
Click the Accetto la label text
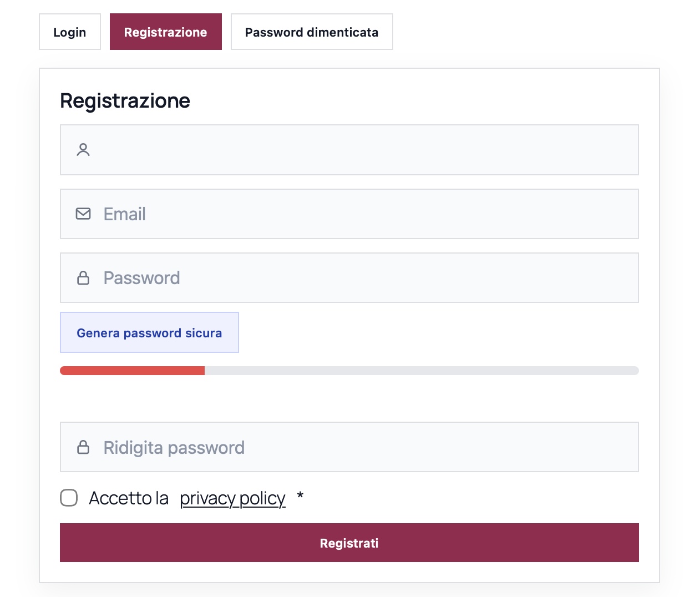tap(129, 498)
